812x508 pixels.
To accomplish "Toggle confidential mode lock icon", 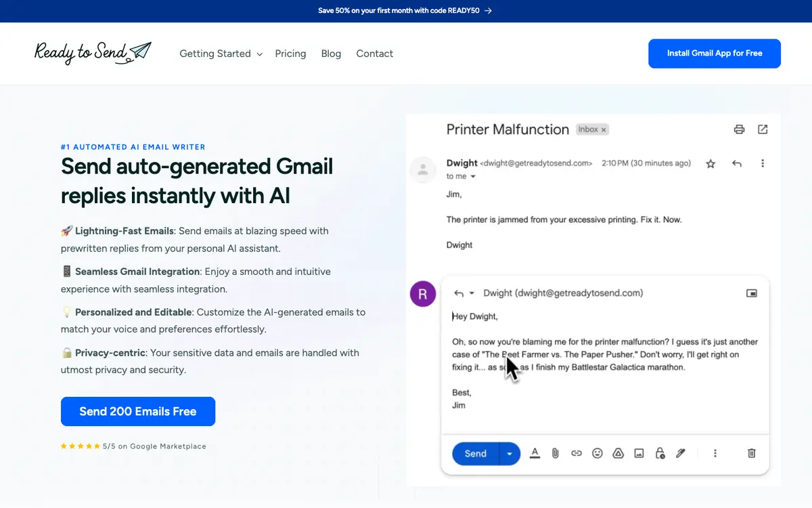I will tap(660, 453).
